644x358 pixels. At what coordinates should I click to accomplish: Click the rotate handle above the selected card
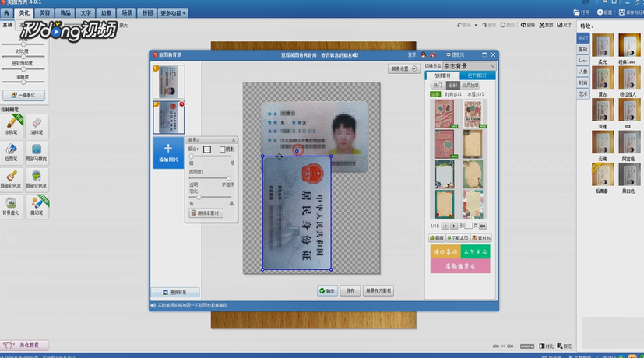click(x=297, y=151)
